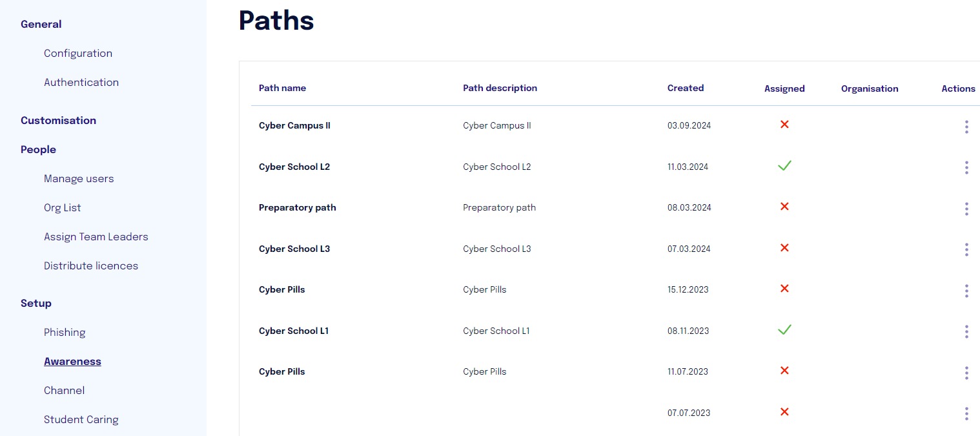Open Distribute licences page
This screenshot has height=436, width=980.
pos(91,266)
